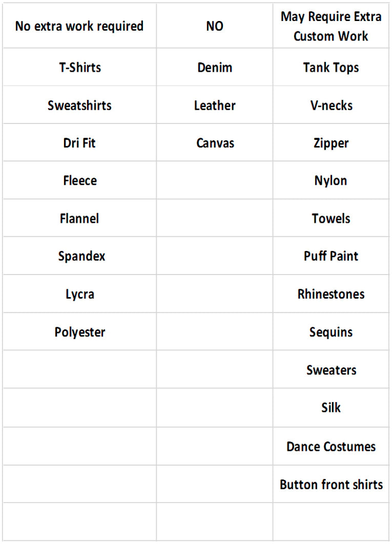Screen dimensions: 392x544
Task: Click the Denim cell
Action: click(x=215, y=68)
